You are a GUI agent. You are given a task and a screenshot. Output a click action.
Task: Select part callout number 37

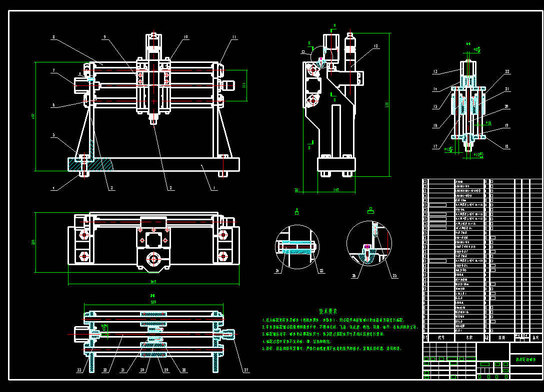(246, 370)
